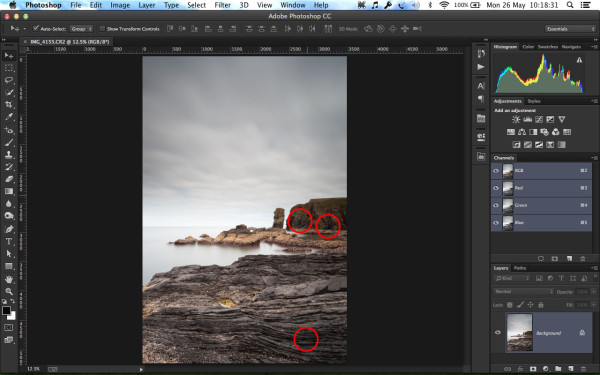Open Histogram panel options menu
This screenshot has height=375, width=600.
pyautogui.click(x=594, y=47)
